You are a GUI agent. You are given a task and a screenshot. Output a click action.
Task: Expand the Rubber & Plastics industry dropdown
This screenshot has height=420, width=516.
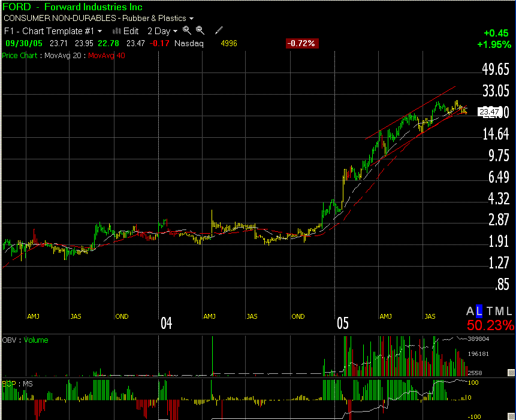pos(192,19)
